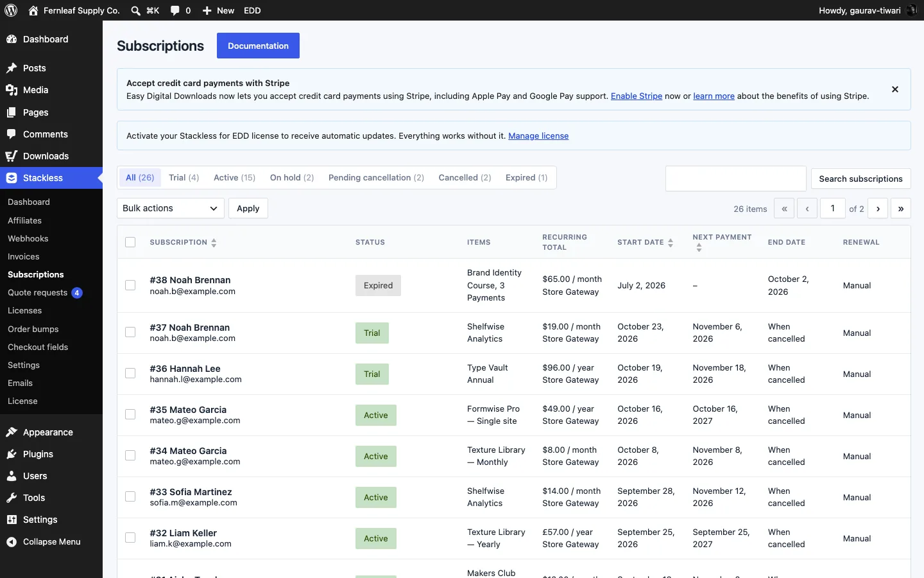
Task: Click the Appearance brush icon
Action: pos(12,432)
